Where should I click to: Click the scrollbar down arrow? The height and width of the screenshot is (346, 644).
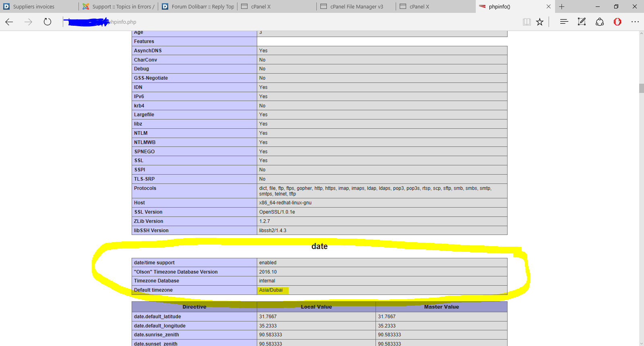(641, 343)
